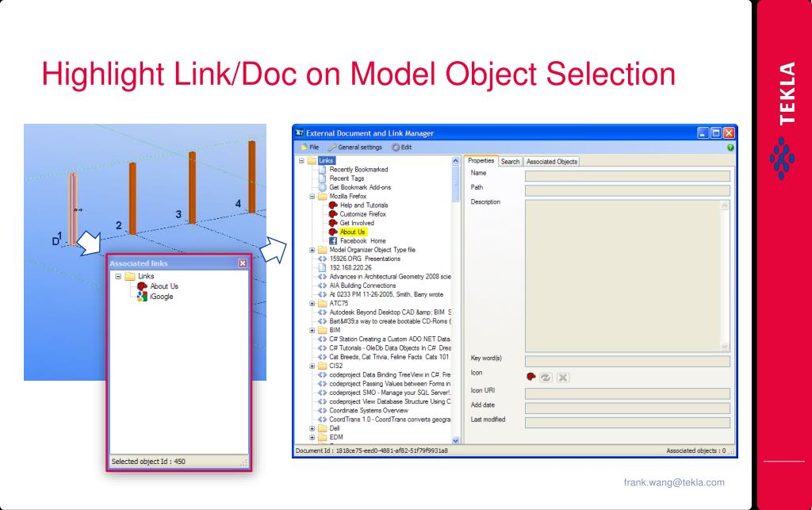Screen dimensions: 812x510
Task: Click the tree scrollbar thumb
Action: tap(456, 184)
